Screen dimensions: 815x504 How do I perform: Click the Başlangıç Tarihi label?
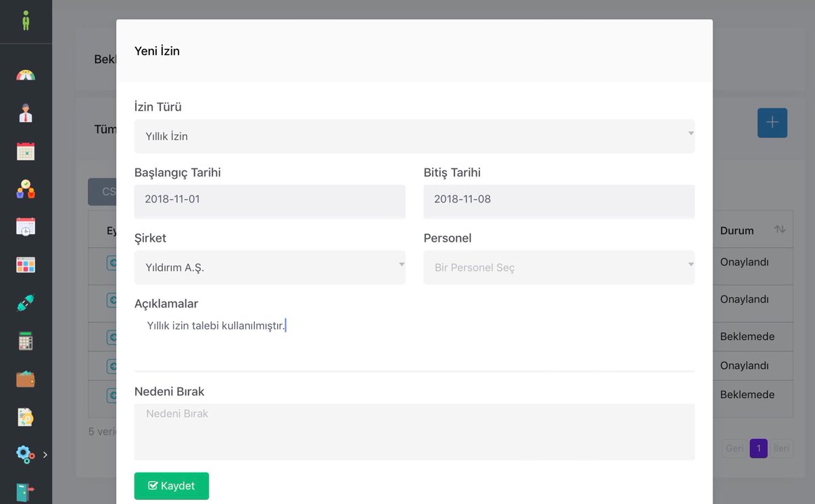(177, 173)
